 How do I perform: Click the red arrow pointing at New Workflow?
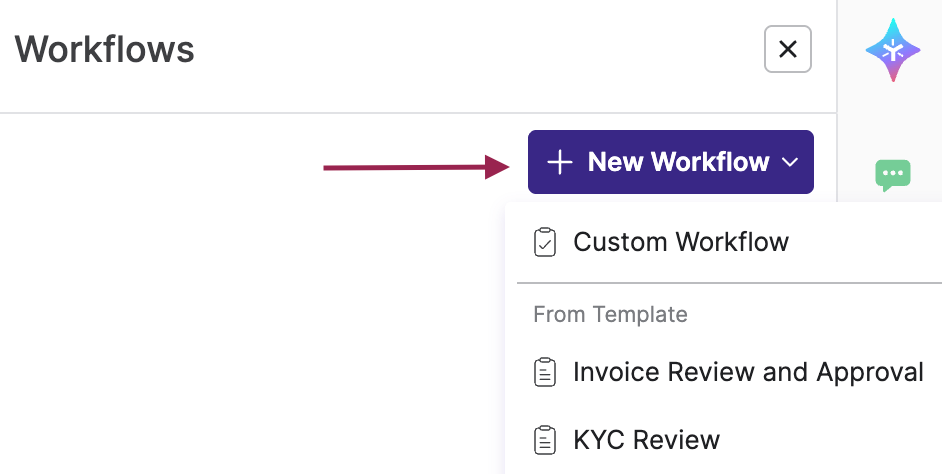coord(417,167)
